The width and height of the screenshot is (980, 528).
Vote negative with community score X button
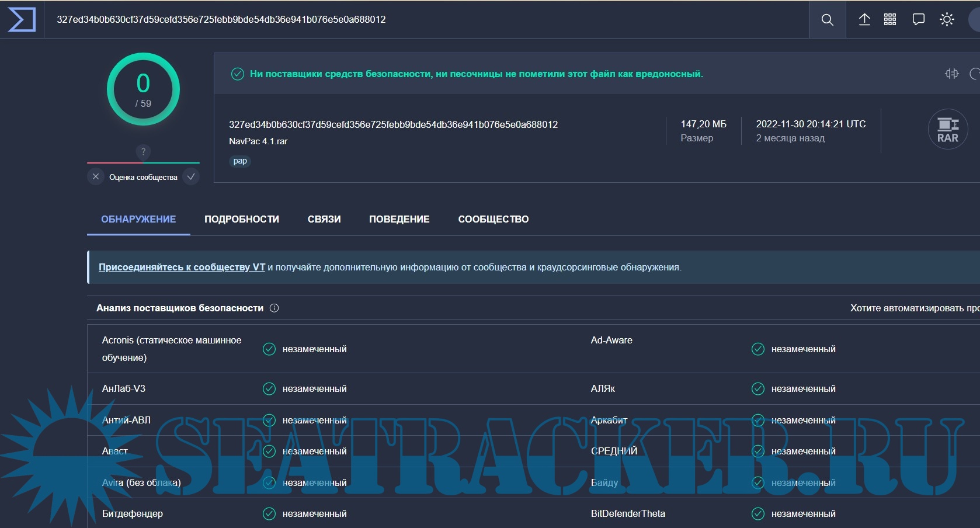click(x=96, y=176)
